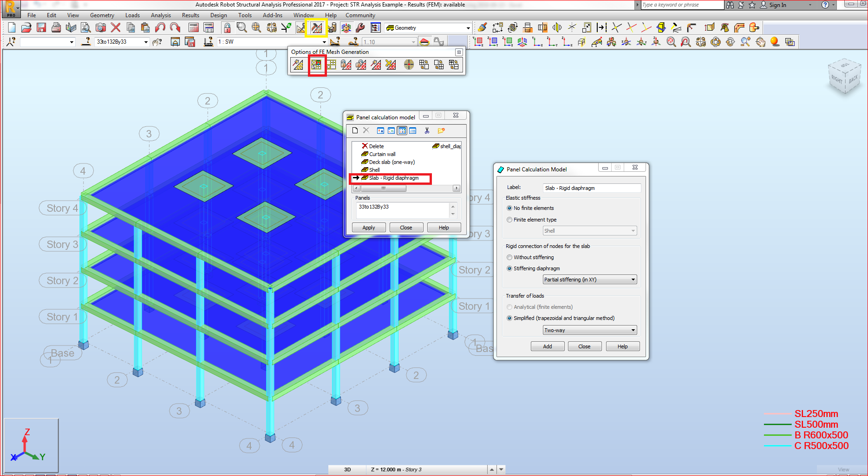The height and width of the screenshot is (476, 868).
Task: Choose the 'Stiffening diaphragm' option
Action: (x=509, y=268)
